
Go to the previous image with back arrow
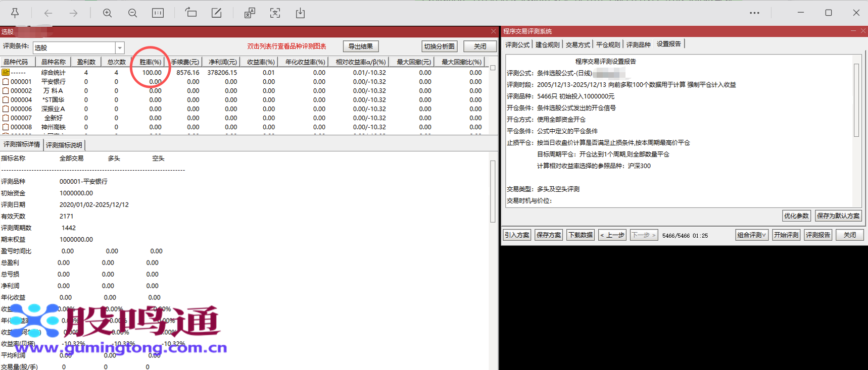tap(48, 13)
